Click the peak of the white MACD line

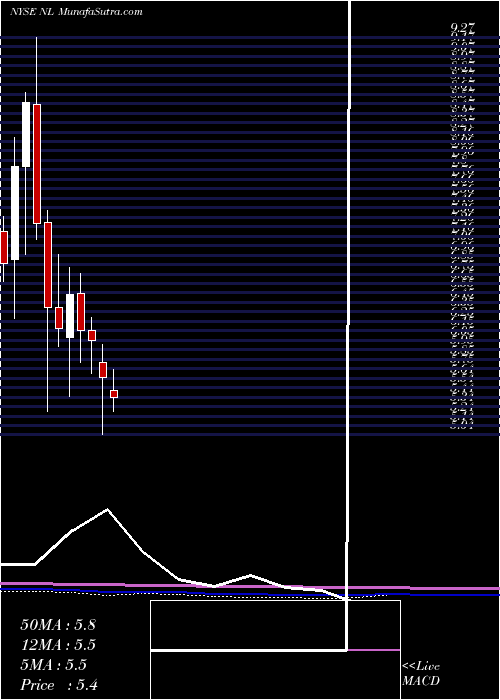pos(107,509)
